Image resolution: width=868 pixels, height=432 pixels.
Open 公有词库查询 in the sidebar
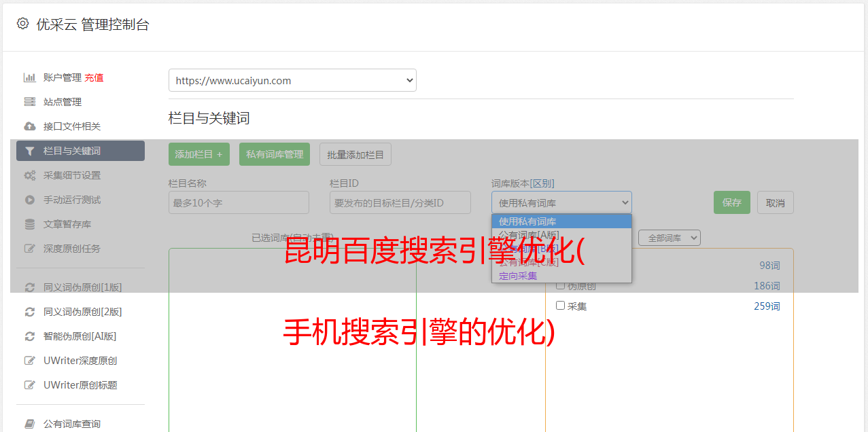tap(72, 424)
